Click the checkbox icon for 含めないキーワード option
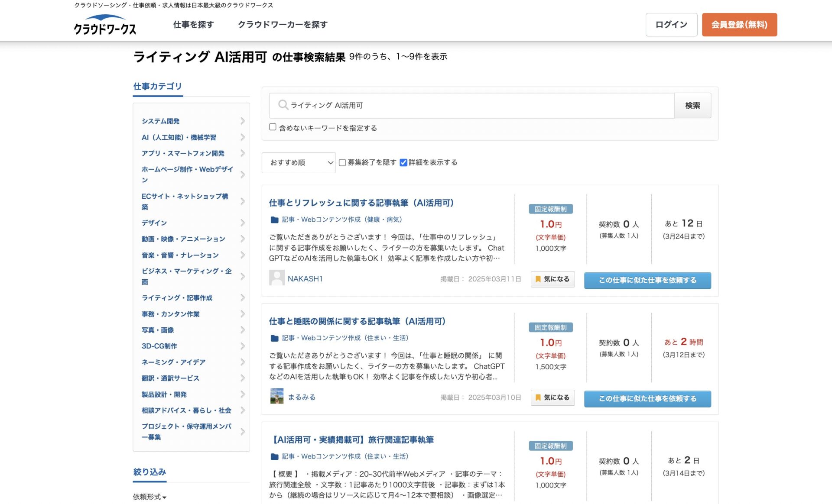Screen dimensions: 832x504 tap(273, 126)
